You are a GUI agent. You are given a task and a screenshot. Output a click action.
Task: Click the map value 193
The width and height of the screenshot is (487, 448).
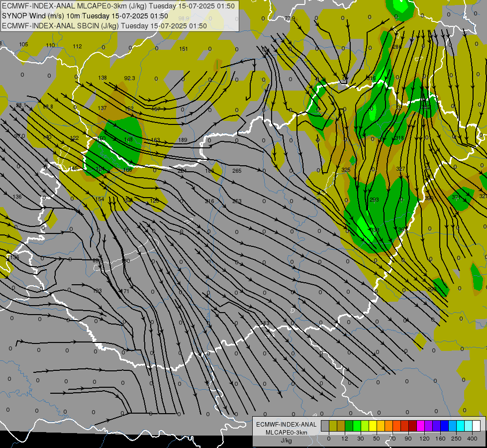(97, 291)
